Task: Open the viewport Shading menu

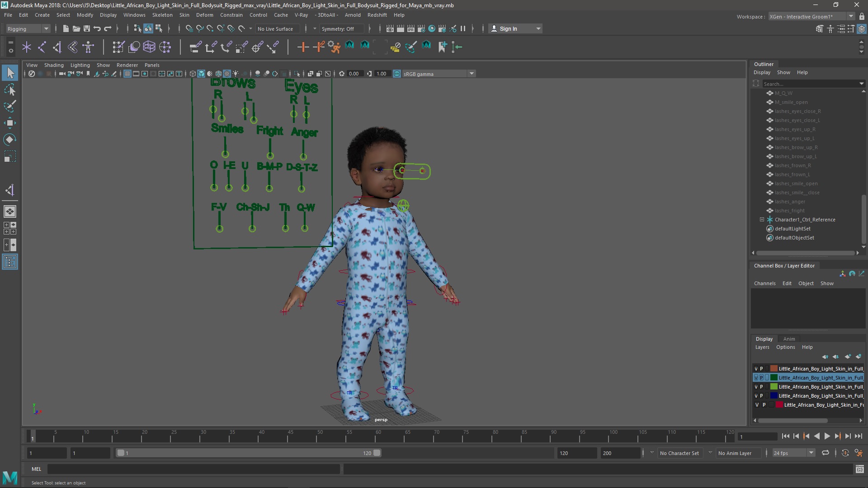Action: coord(54,65)
